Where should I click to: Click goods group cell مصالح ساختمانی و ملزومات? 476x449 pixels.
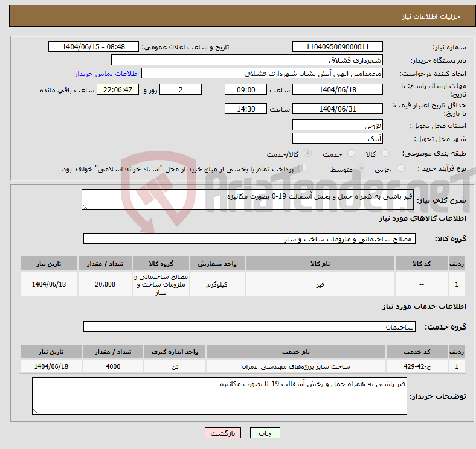tap(161, 284)
